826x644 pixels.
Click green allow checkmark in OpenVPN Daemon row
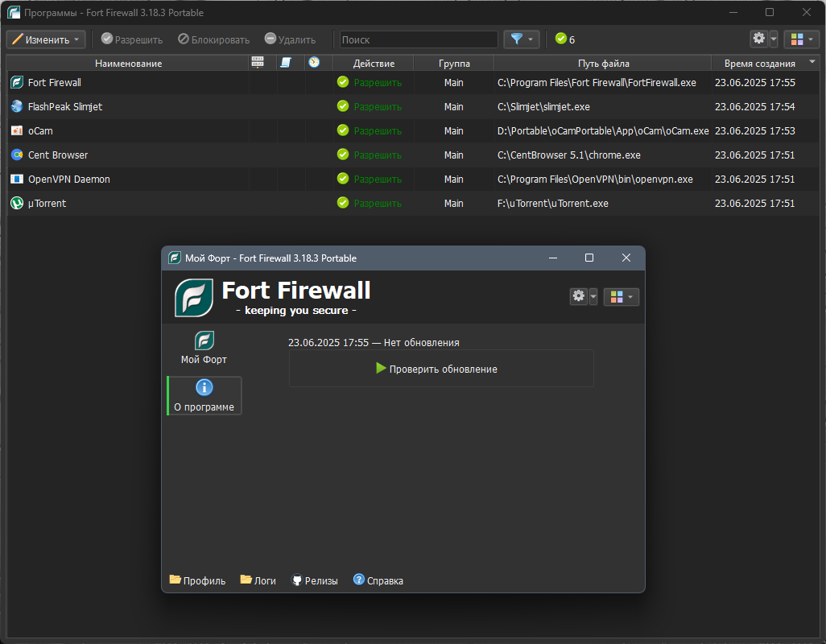pos(343,179)
